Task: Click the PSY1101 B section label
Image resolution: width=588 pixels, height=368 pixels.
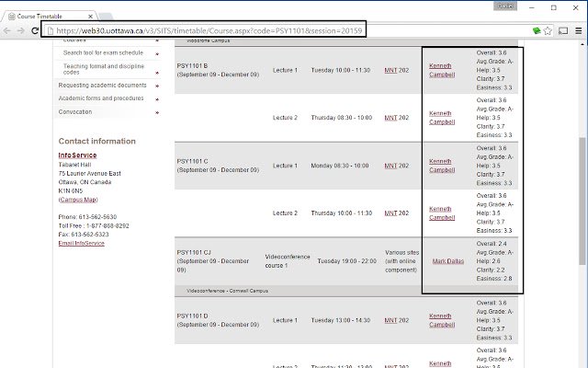Action: [192, 65]
